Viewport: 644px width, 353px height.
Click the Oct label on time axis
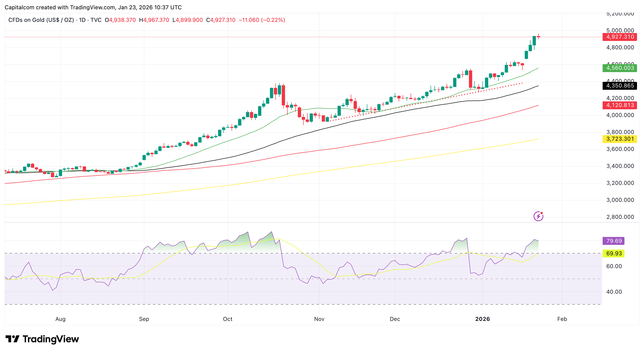(228, 319)
